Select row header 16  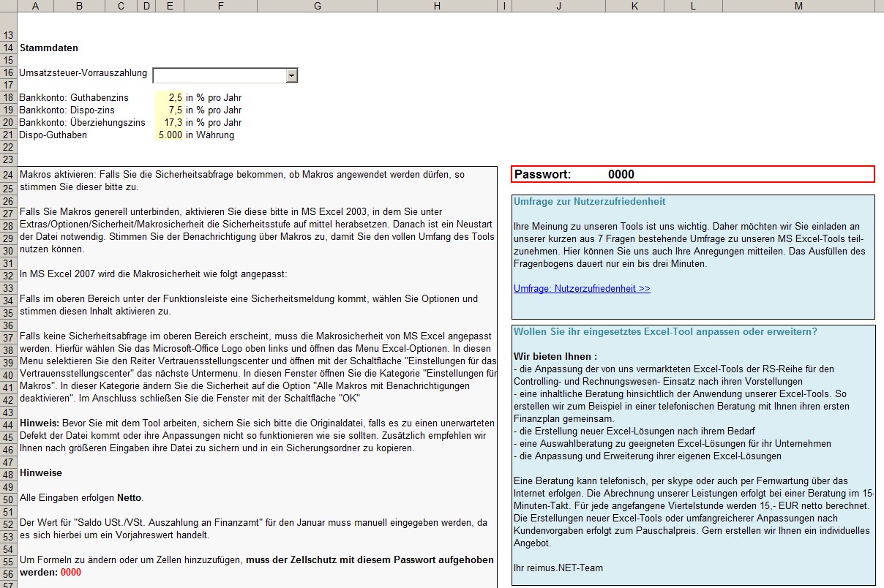point(8,73)
